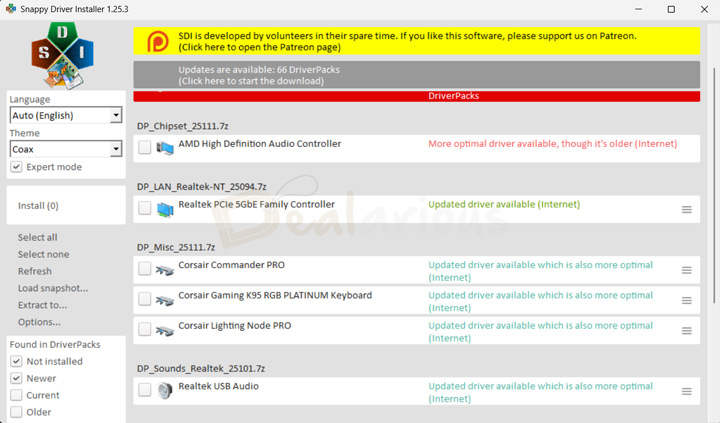Click Select none

coord(44,254)
